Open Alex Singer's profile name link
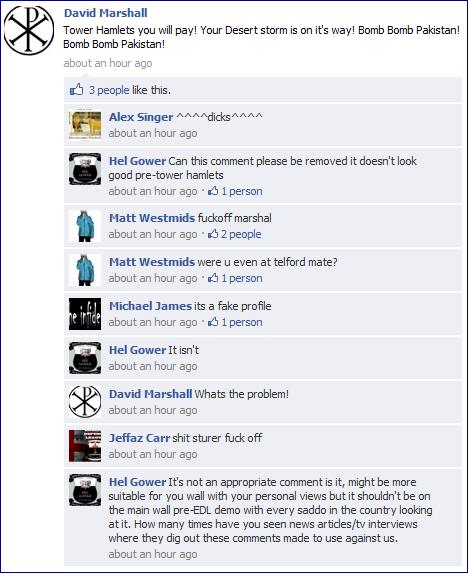The width and height of the screenshot is (469, 574). [141, 117]
